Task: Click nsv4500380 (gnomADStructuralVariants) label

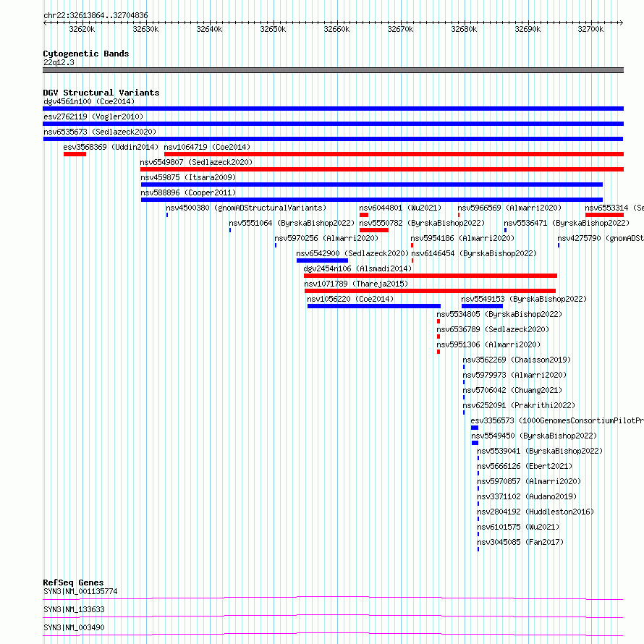Action: [x=246, y=208]
